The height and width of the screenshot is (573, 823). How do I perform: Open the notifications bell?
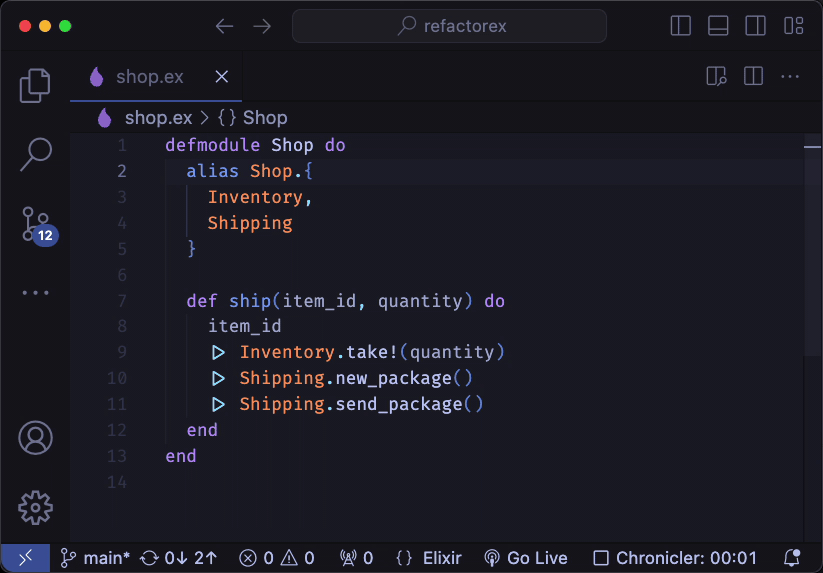[x=792, y=558]
